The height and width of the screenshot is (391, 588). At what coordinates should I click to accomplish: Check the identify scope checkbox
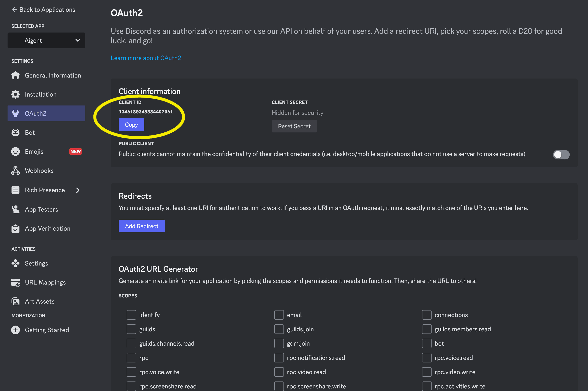pos(131,315)
